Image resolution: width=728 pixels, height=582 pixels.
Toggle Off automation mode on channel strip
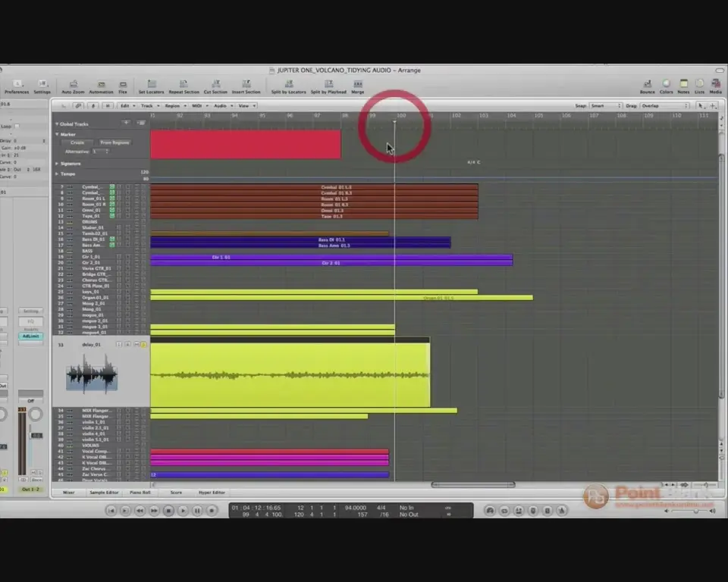[30, 401]
